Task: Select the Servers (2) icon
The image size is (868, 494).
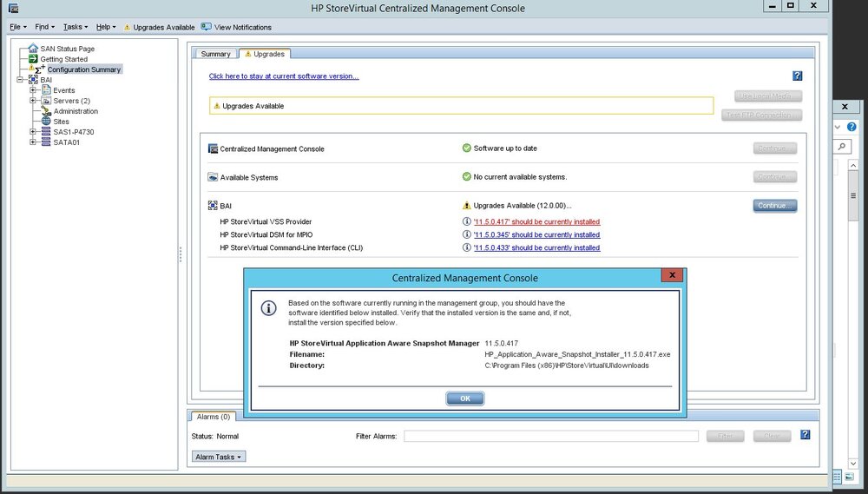Action: point(47,100)
